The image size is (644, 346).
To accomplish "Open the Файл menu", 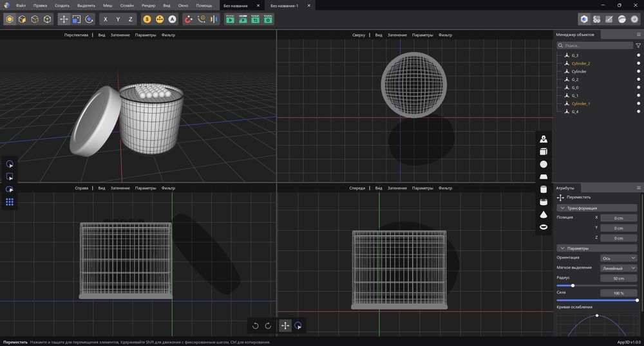I will coord(21,5).
